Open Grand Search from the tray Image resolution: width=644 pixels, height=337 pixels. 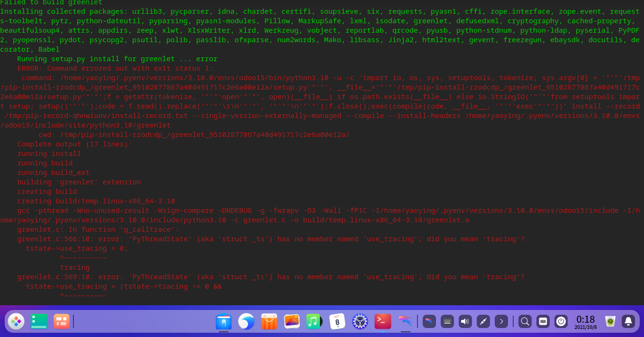pos(525,321)
